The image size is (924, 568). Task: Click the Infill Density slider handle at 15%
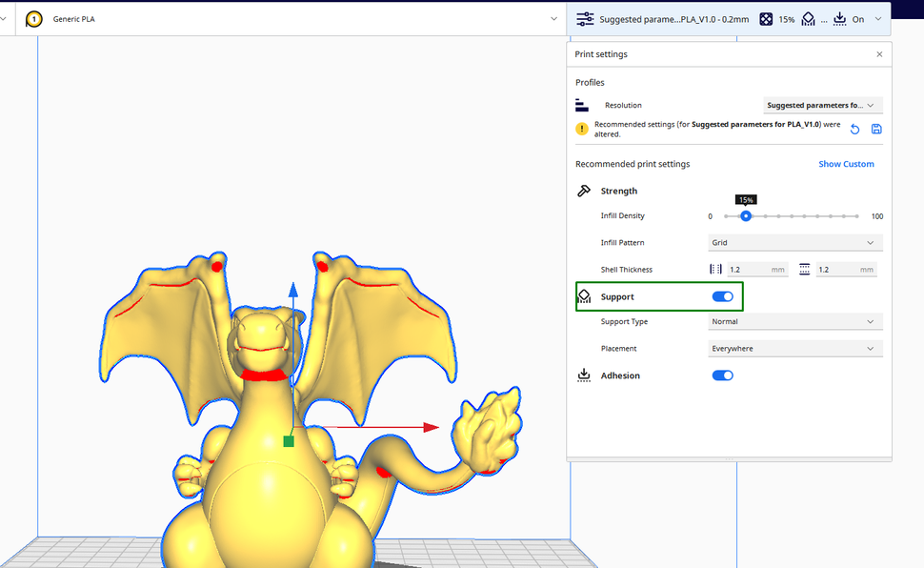click(x=746, y=215)
